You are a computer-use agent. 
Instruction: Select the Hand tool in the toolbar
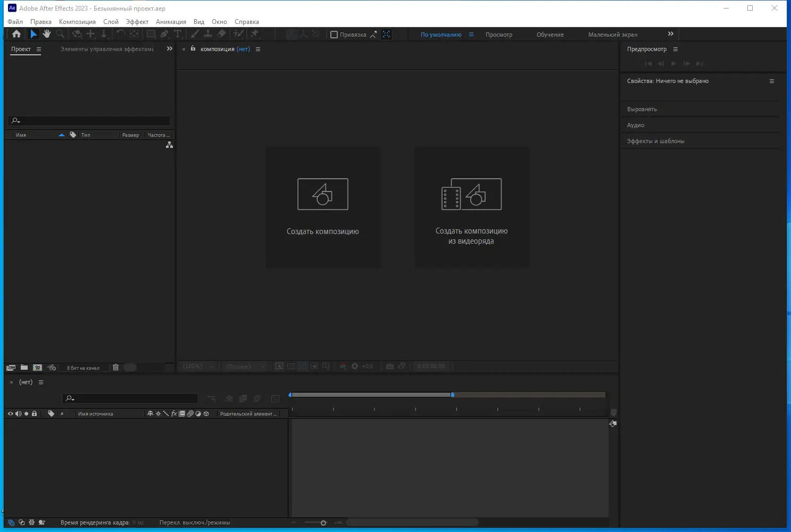(x=46, y=34)
